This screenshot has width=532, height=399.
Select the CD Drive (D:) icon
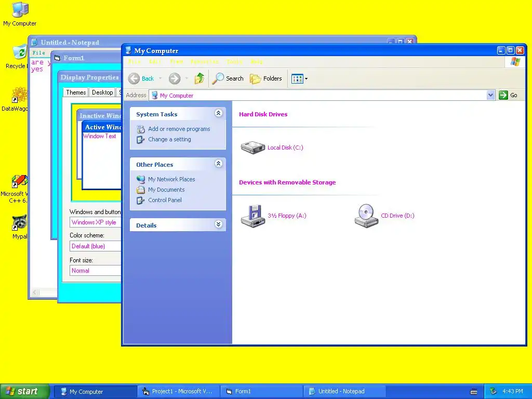[x=366, y=216]
